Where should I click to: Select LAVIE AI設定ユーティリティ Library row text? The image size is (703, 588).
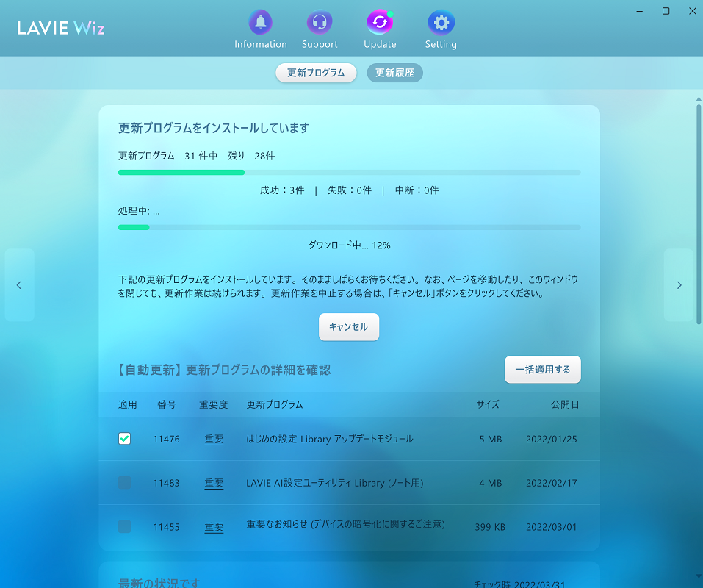tap(334, 483)
